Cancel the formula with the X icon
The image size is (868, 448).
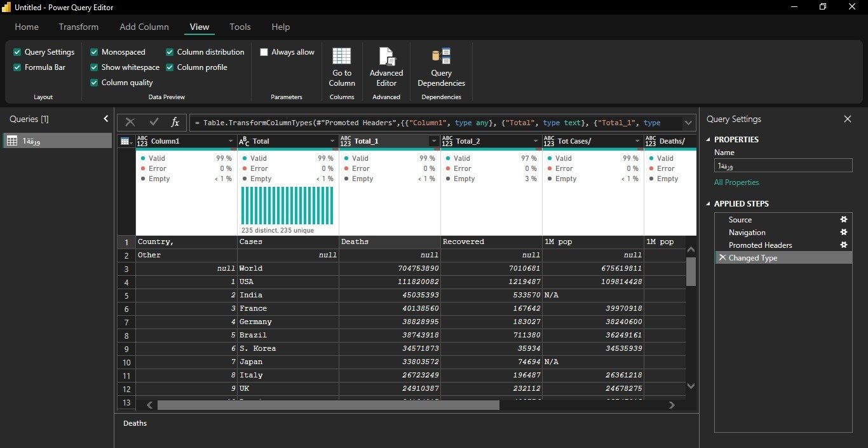point(130,123)
